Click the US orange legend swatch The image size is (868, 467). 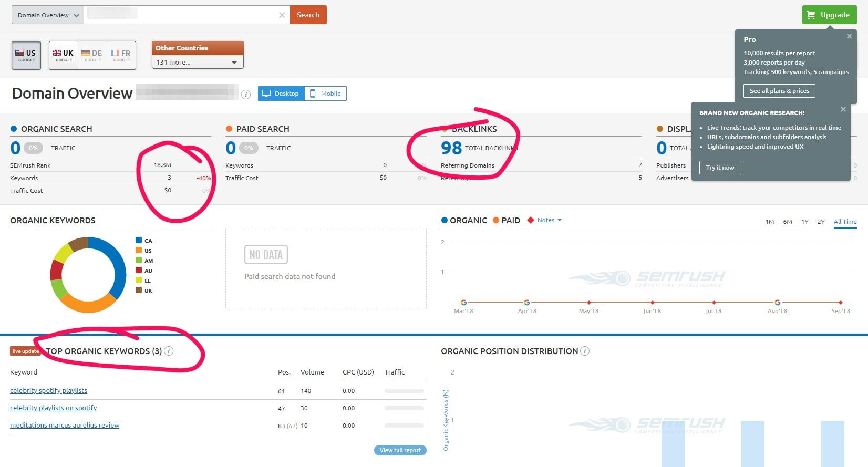(139, 250)
